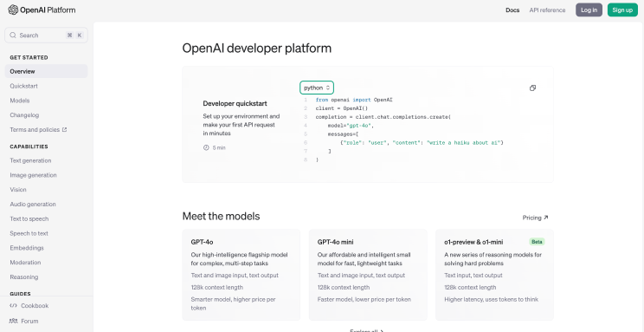Click the Cookbook code icon
644x332 pixels.
(13, 306)
